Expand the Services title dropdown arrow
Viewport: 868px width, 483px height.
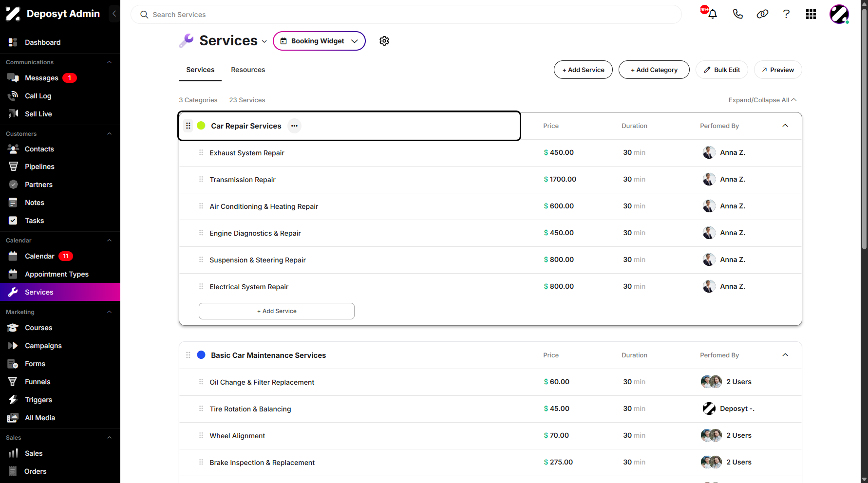tap(264, 41)
